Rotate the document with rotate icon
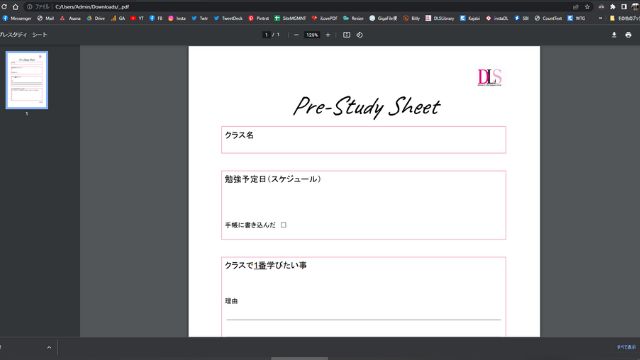Viewport: 640px width, 360px height. point(360,35)
